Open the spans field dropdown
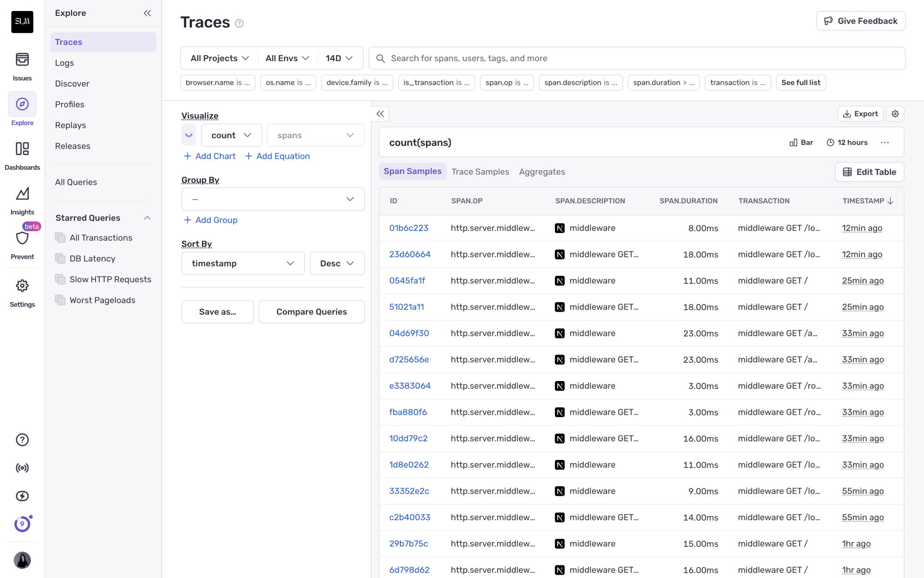 point(316,135)
